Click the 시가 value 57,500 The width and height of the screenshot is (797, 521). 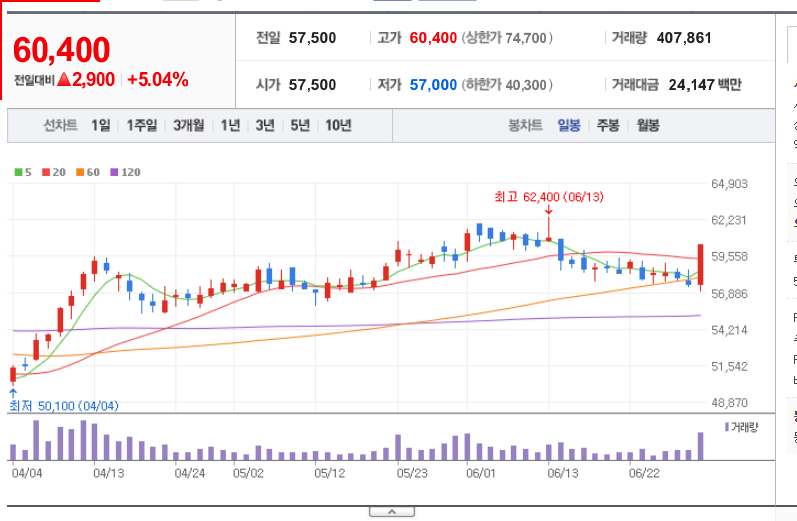[x=313, y=84]
